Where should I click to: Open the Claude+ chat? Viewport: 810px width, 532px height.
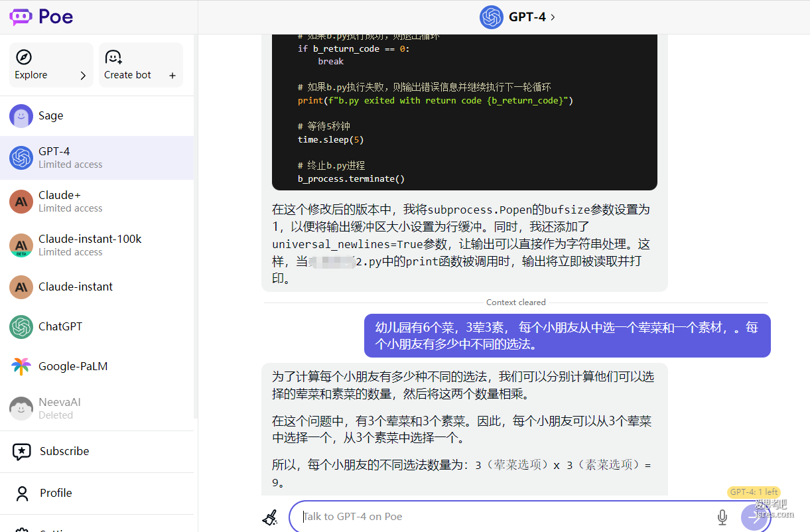click(x=97, y=202)
